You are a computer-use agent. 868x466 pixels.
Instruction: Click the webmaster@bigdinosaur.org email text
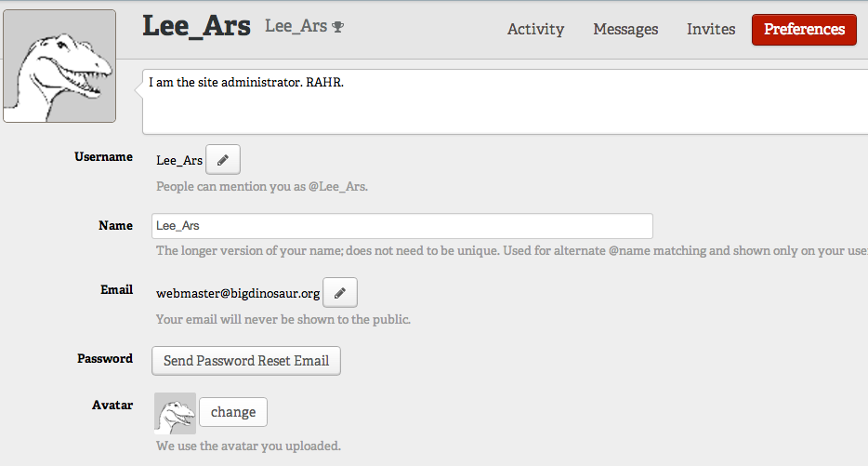pos(238,293)
